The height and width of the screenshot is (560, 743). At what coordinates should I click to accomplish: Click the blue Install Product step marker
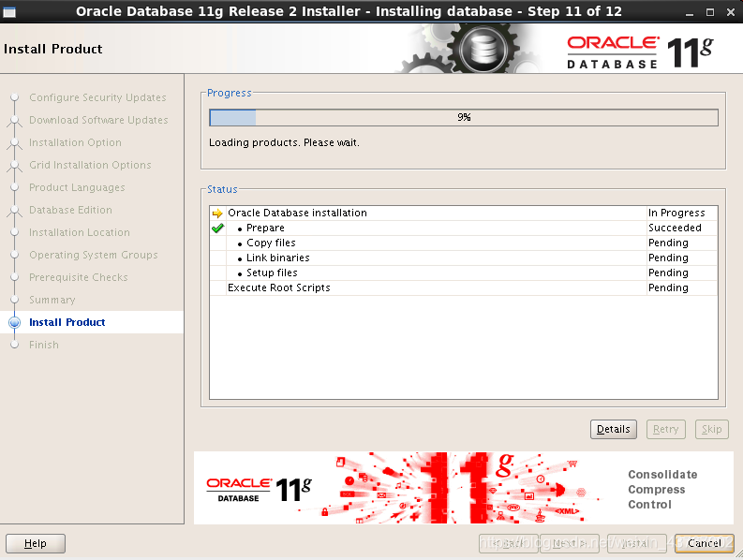15,323
